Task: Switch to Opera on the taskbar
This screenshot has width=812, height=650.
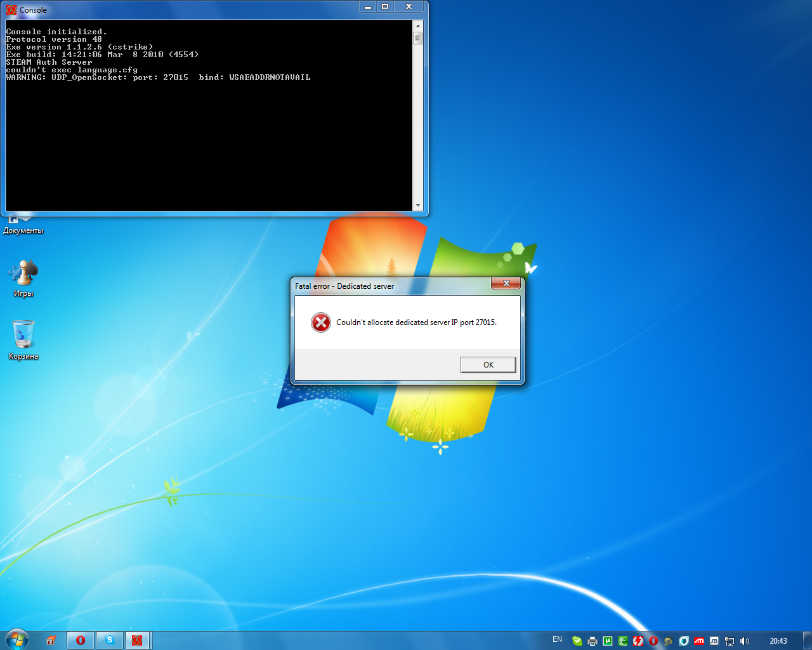Action: click(81, 640)
